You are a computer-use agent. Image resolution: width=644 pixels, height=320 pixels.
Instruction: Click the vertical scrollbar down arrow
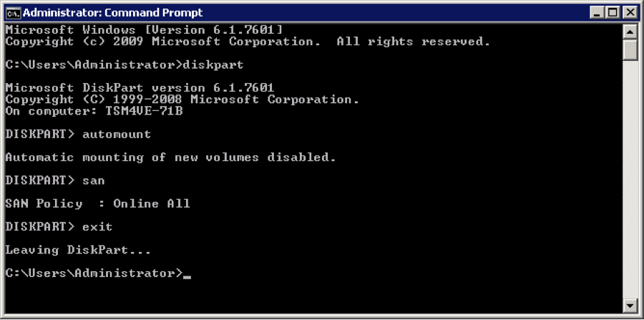click(630, 305)
